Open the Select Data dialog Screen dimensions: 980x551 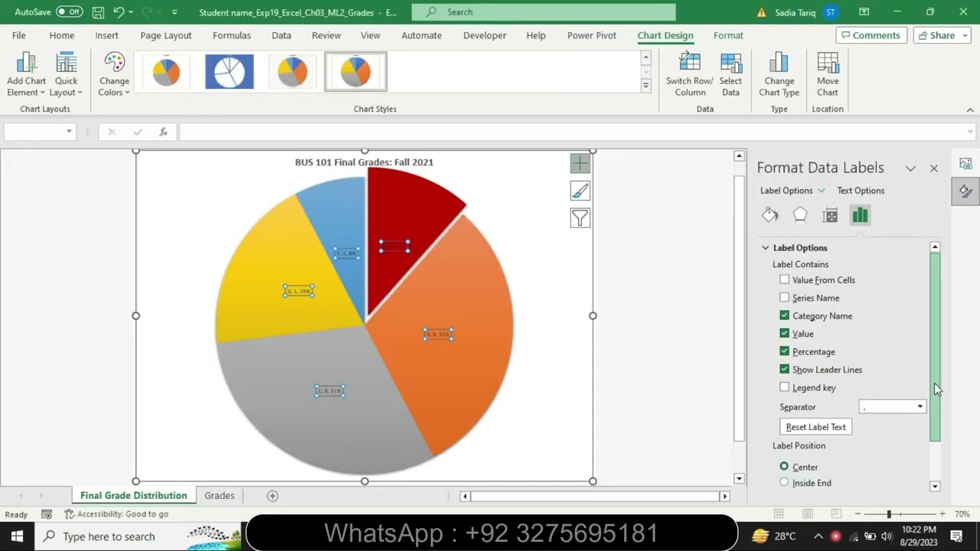pos(730,75)
